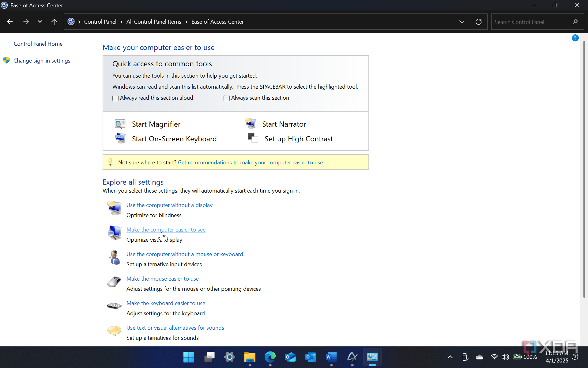Click the mouse icon for easier mouse

pyautogui.click(x=115, y=282)
